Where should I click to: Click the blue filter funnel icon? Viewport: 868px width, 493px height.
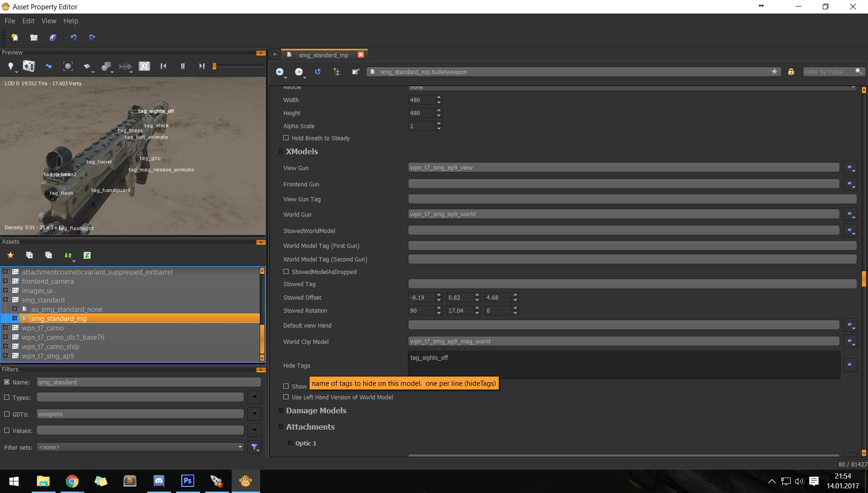pos(255,447)
